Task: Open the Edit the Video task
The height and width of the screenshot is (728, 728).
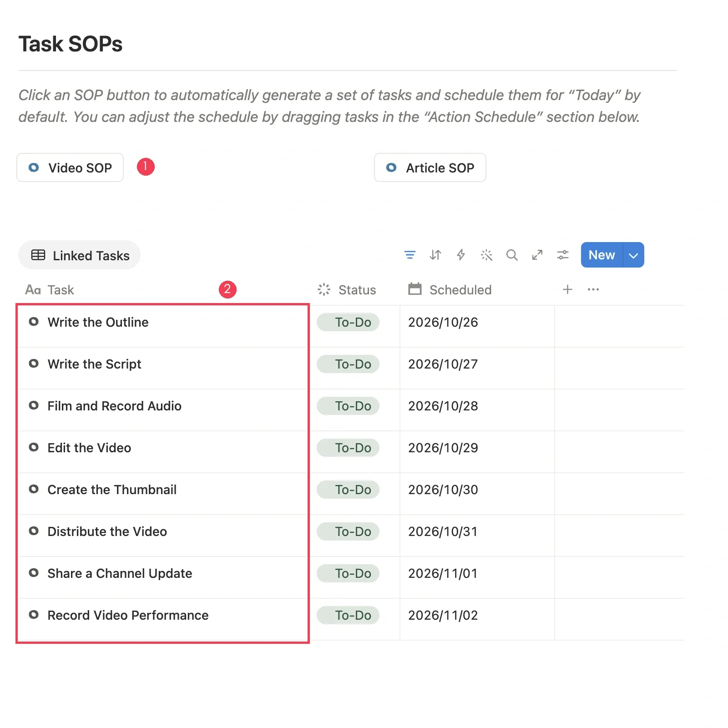Action: click(89, 448)
